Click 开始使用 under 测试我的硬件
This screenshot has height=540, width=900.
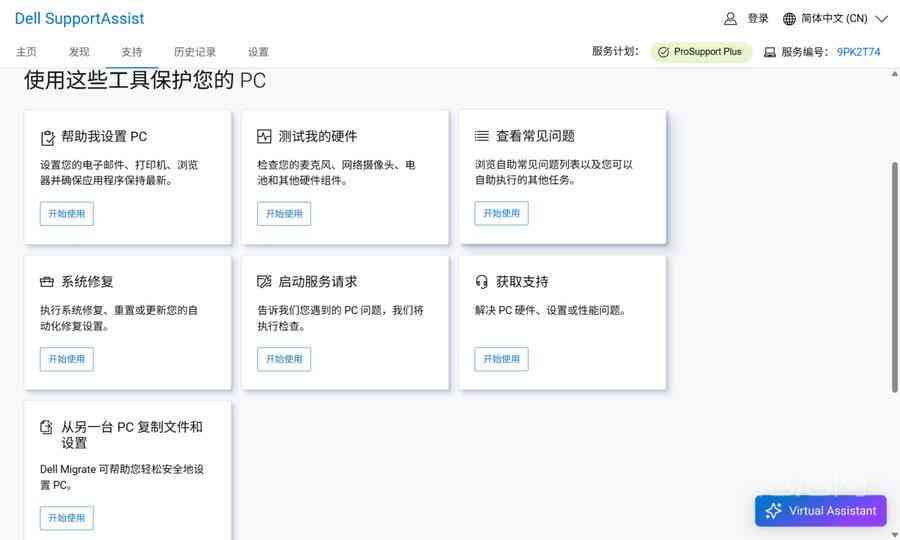pos(284,214)
